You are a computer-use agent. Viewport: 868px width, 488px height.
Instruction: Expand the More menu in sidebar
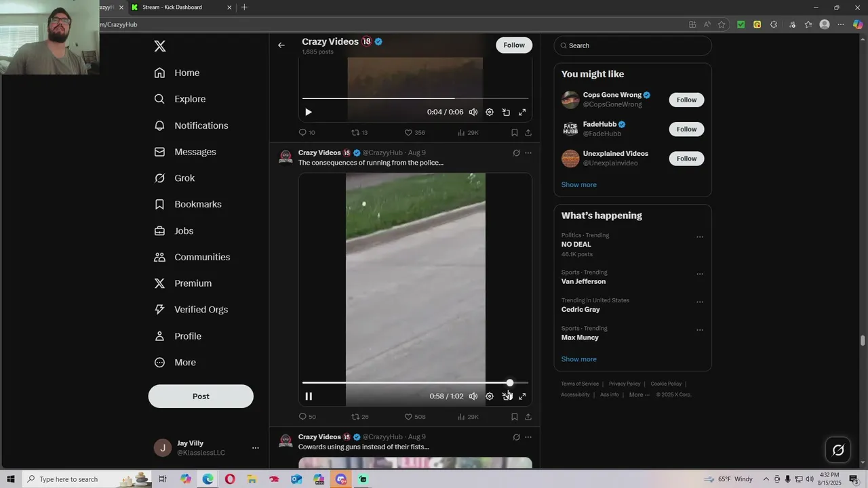[175, 363]
